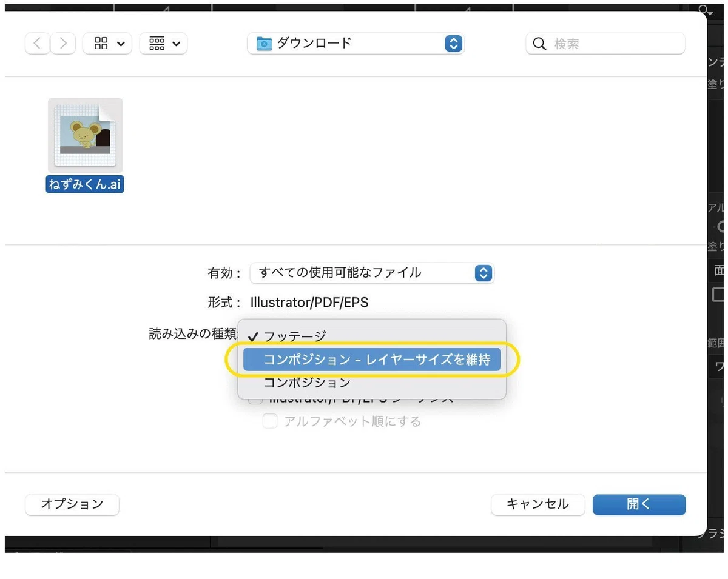Screen dimensions: 728x579
Task: Toggle the アルファベット順にする checkbox
Action: point(269,421)
